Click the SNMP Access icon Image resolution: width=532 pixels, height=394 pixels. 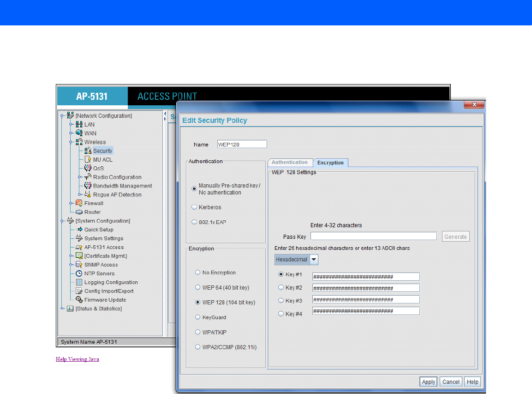pos(79,265)
